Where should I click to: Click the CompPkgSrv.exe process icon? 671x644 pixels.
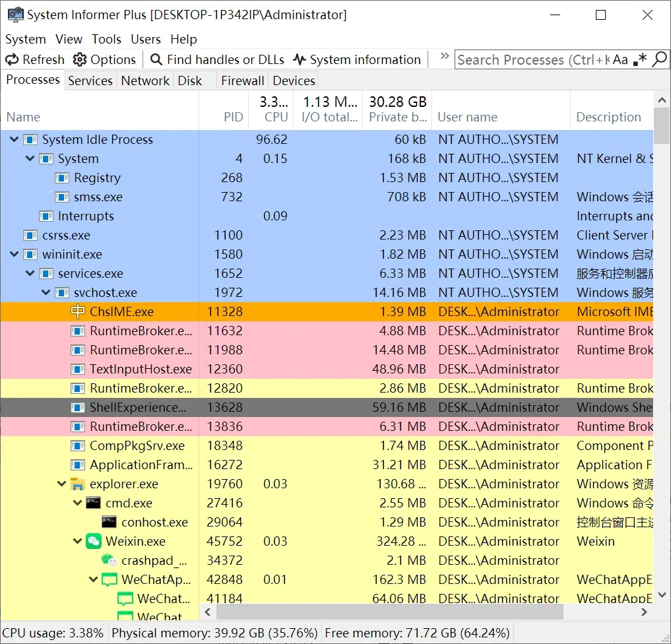click(77, 445)
